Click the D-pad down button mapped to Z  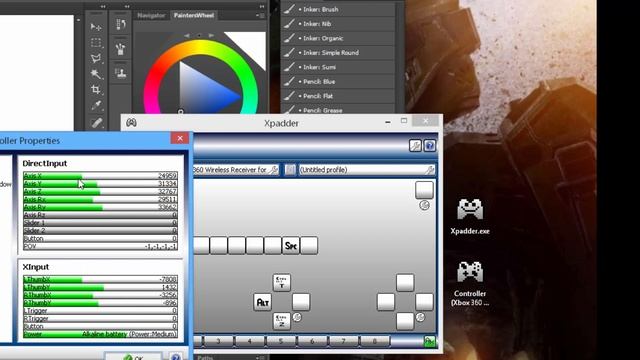(282, 321)
